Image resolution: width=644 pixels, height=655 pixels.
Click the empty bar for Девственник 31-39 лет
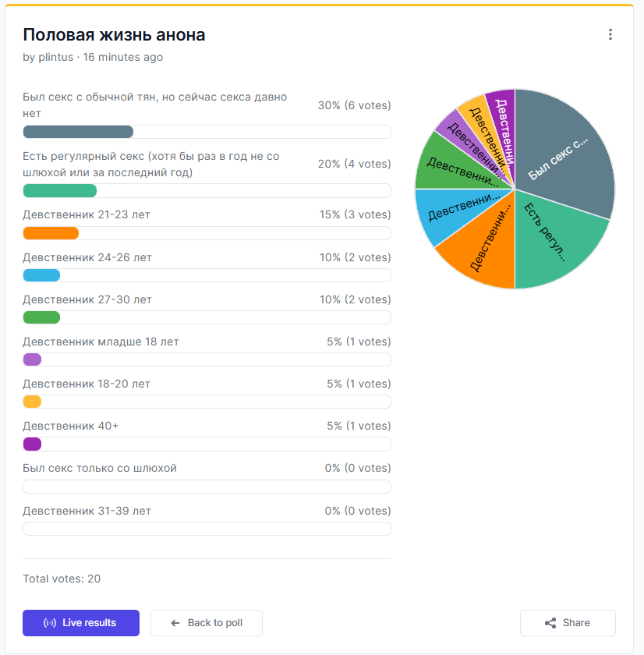click(207, 529)
